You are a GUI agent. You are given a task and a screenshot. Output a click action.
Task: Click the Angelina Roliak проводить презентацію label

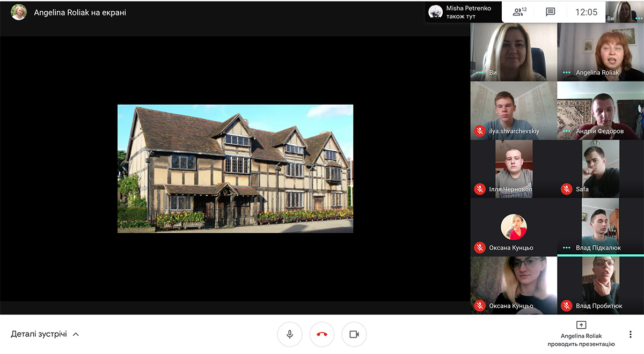tap(581, 340)
